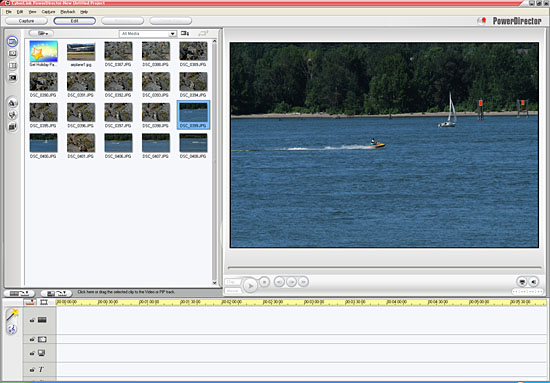Click the speaker volume icon below the preview
Viewport: 550px width, 383px height.
pyautogui.click(x=534, y=282)
